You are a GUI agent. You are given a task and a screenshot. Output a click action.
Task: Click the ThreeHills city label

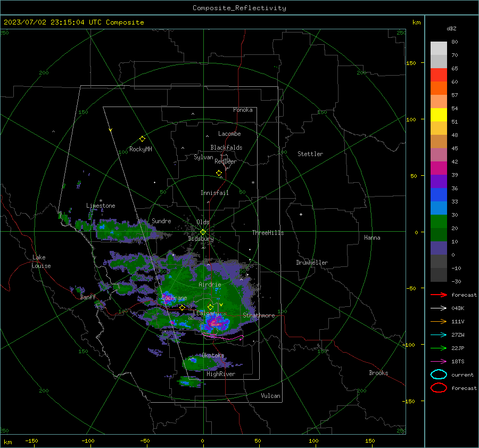pyautogui.click(x=268, y=233)
